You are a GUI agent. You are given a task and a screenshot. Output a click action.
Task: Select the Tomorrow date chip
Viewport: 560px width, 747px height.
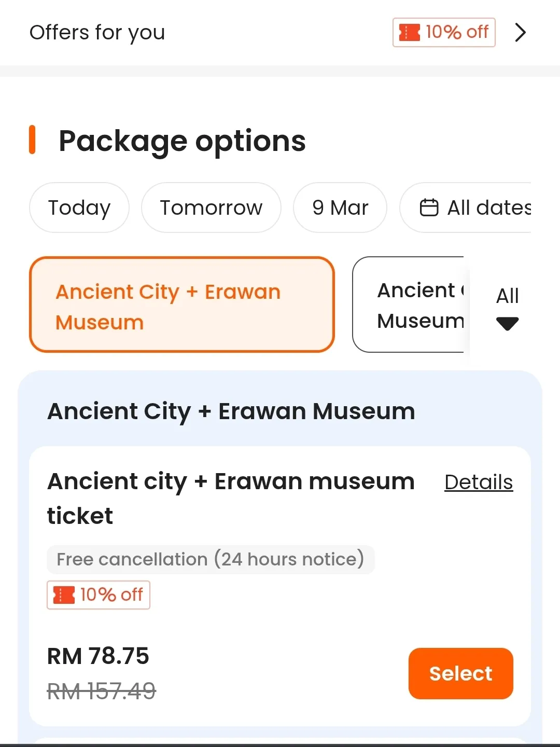coord(211,208)
